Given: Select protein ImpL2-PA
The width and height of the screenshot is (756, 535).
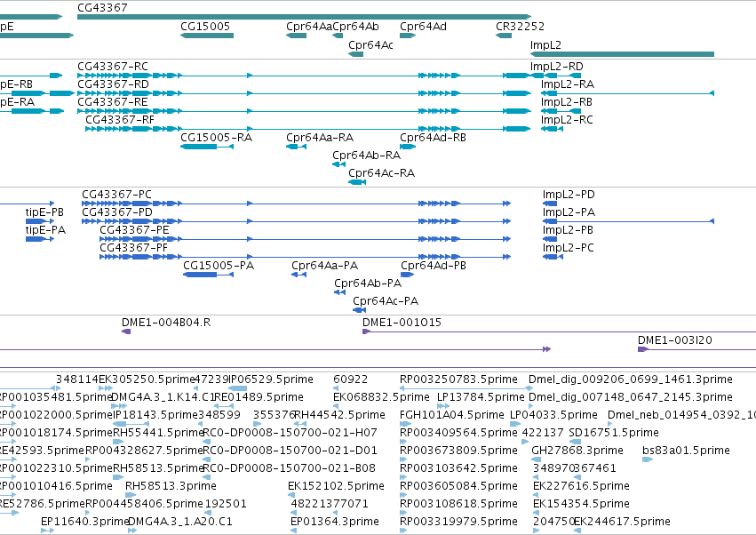Looking at the screenshot, I should [628, 221].
